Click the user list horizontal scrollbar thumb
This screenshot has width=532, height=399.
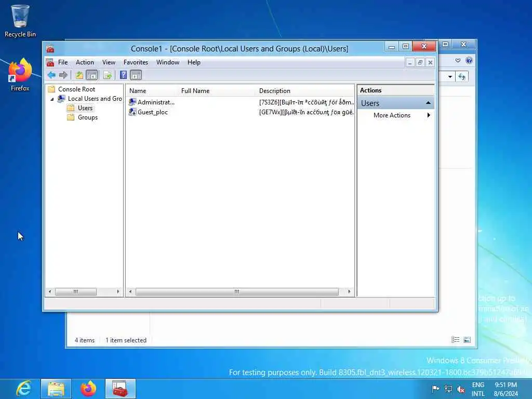(x=237, y=292)
